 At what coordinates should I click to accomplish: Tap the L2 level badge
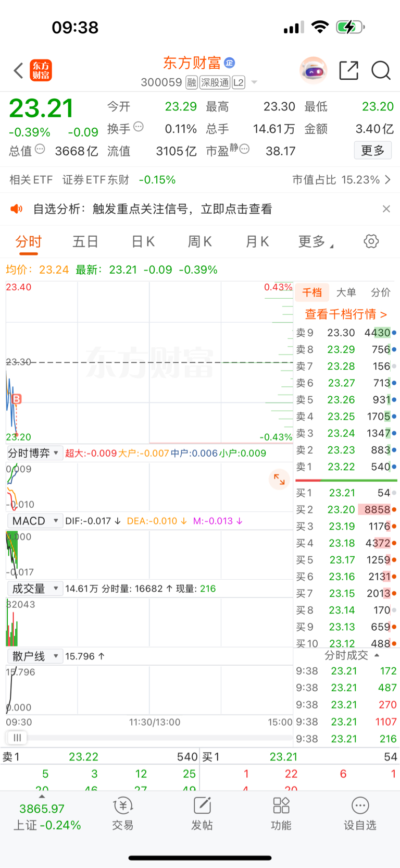pyautogui.click(x=239, y=82)
